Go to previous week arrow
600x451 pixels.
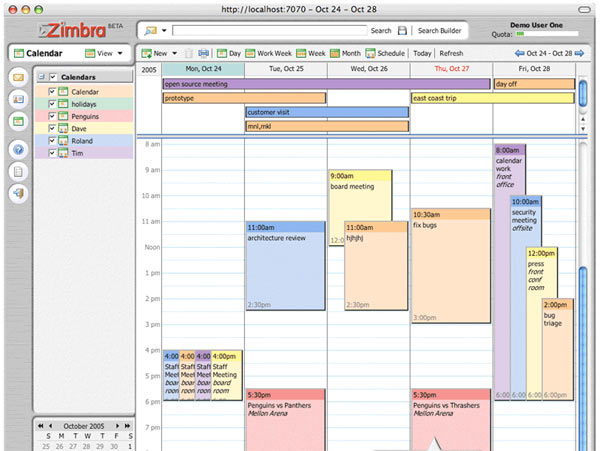(518, 52)
